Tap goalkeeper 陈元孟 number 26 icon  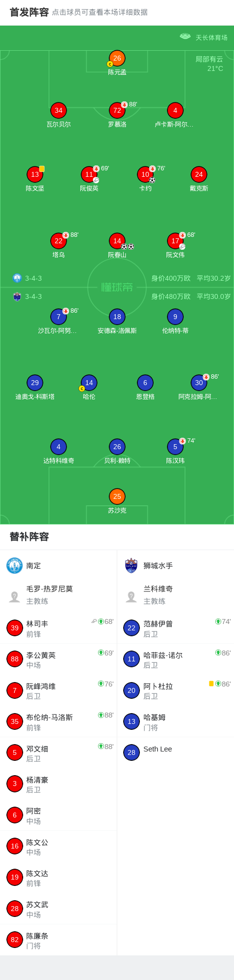tap(117, 58)
